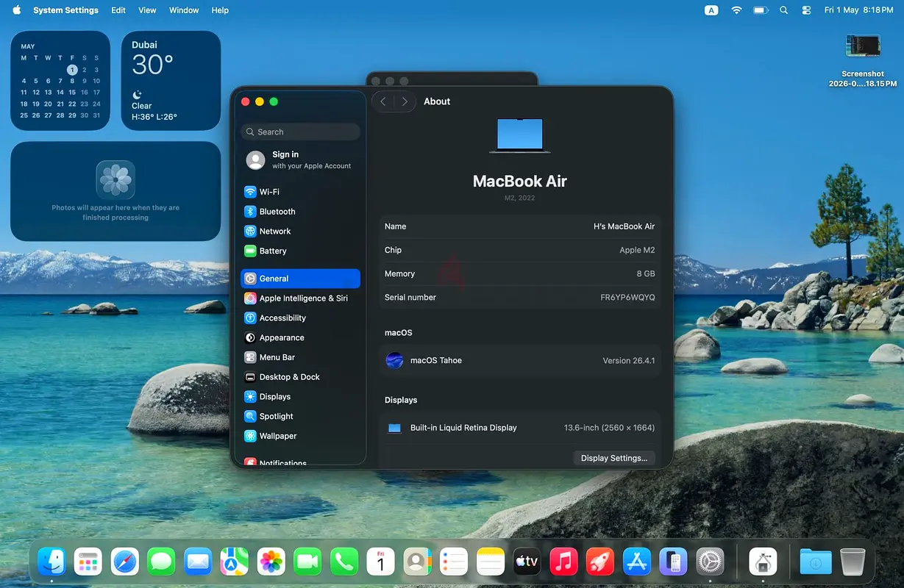Viewport: 904px width, 588px height.
Task: Select the macOS Tahoe version row
Action: pos(519,360)
